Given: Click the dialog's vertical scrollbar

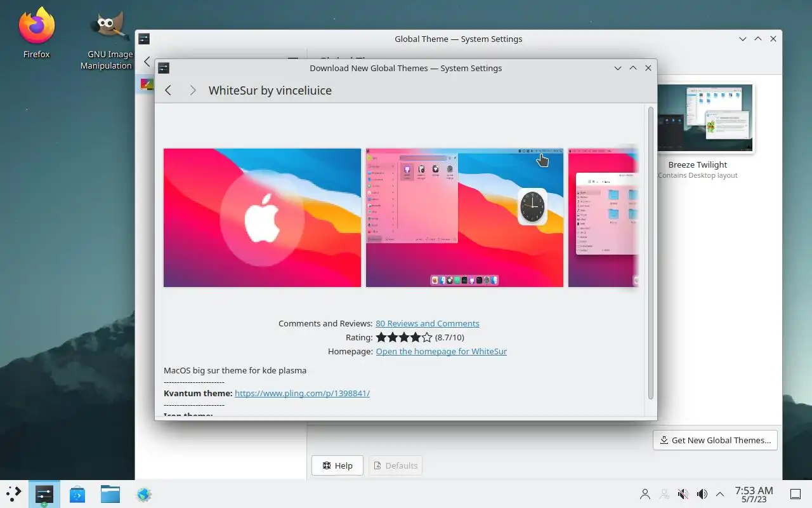Looking at the screenshot, I should [x=650, y=253].
